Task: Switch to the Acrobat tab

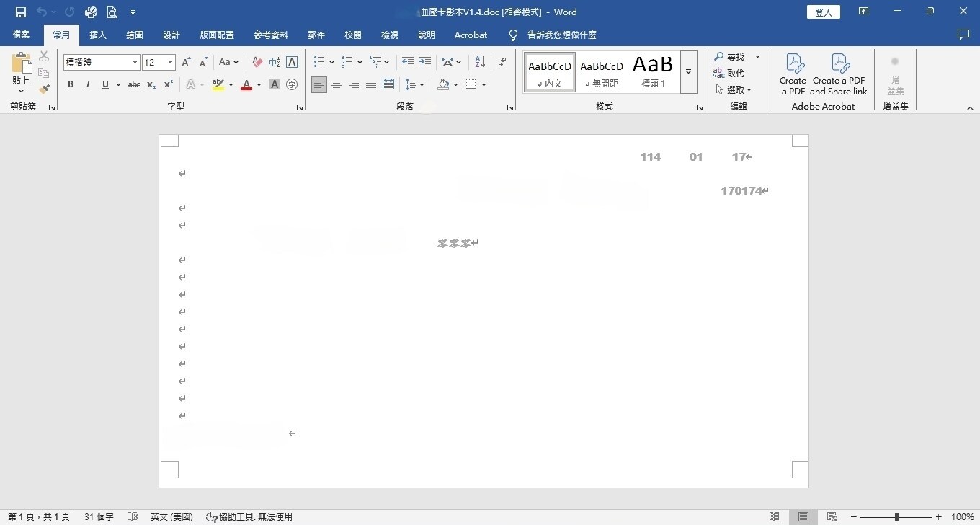Action: pos(471,35)
